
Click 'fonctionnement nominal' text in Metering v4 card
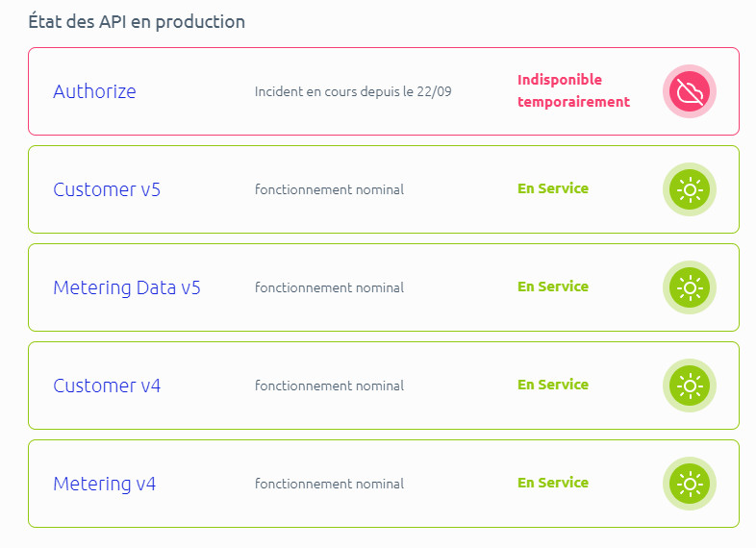(x=329, y=484)
